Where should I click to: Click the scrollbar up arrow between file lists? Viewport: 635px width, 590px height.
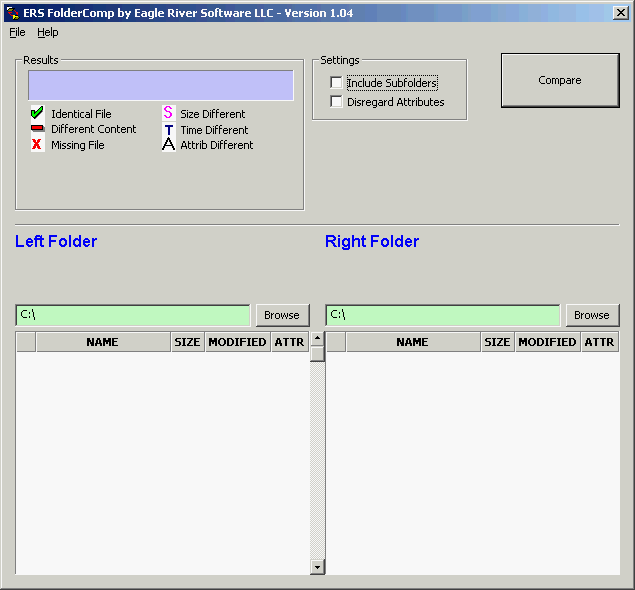click(318, 338)
